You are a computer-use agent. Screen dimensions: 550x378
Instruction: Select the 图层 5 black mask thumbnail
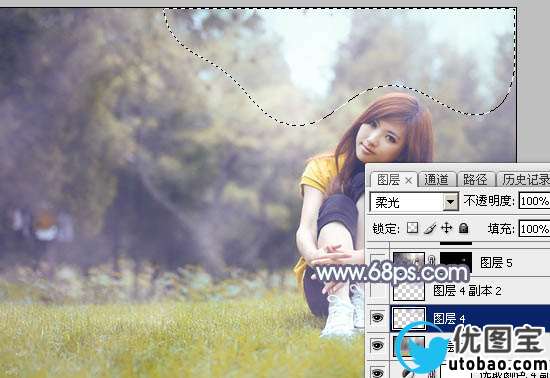tap(456, 262)
